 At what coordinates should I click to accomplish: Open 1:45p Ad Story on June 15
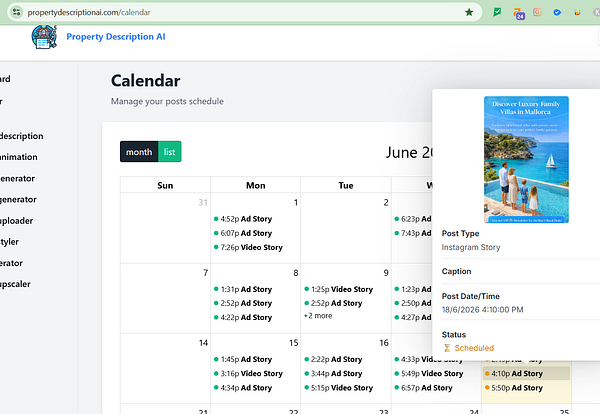(x=255, y=359)
